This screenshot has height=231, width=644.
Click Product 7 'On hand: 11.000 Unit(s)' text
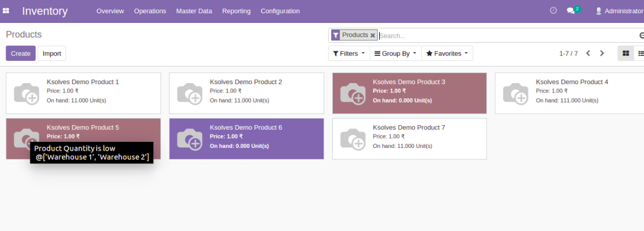(402, 146)
